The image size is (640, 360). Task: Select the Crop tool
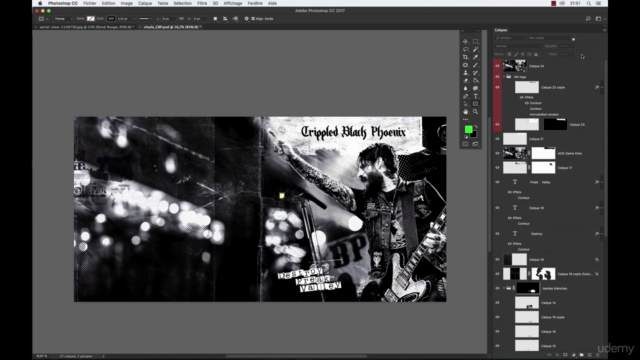click(465, 57)
